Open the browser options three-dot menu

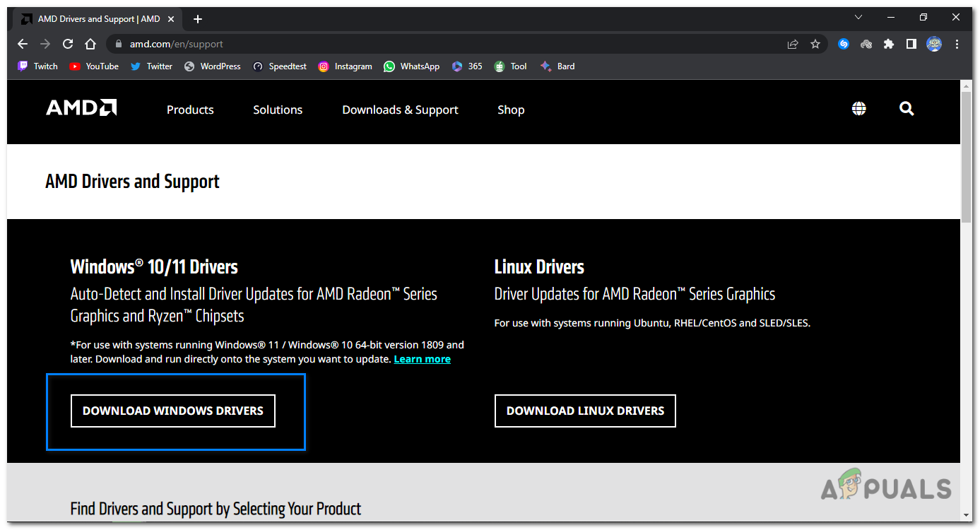tap(957, 43)
